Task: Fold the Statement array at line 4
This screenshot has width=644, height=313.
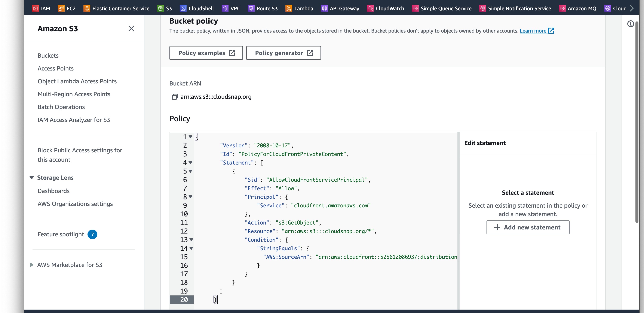Action: click(190, 163)
